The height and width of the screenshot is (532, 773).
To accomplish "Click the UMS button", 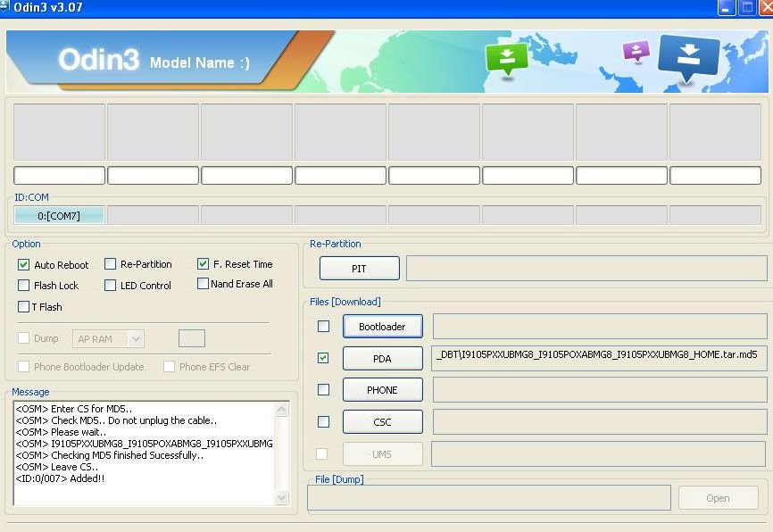I will pyautogui.click(x=383, y=454).
